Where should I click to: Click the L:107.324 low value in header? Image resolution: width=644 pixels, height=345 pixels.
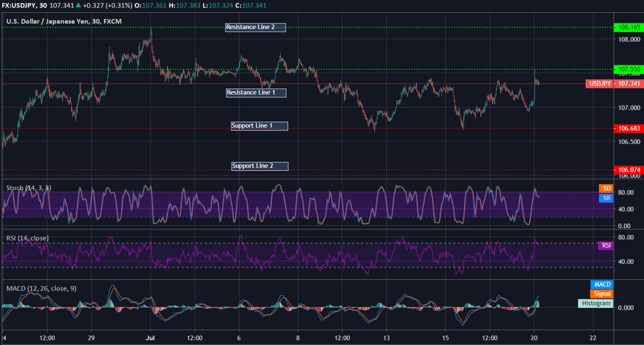217,6
